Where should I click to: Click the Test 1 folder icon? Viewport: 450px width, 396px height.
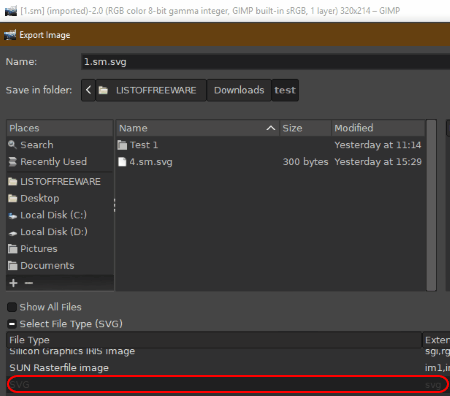tap(122, 145)
